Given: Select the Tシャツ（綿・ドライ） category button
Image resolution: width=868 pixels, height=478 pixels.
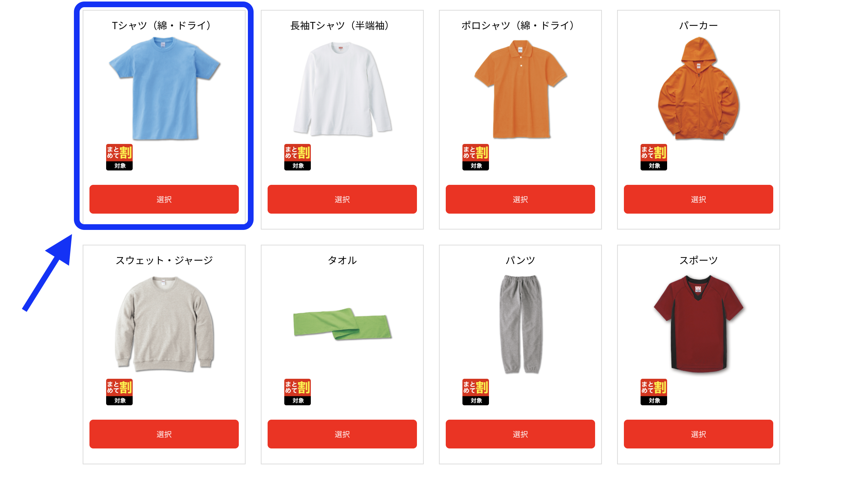Looking at the screenshot, I should [164, 199].
